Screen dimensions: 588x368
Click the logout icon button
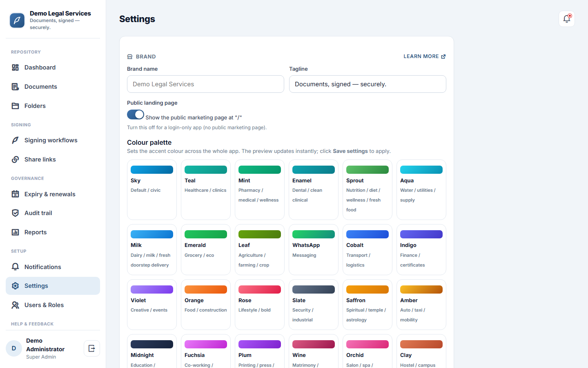pos(92,348)
